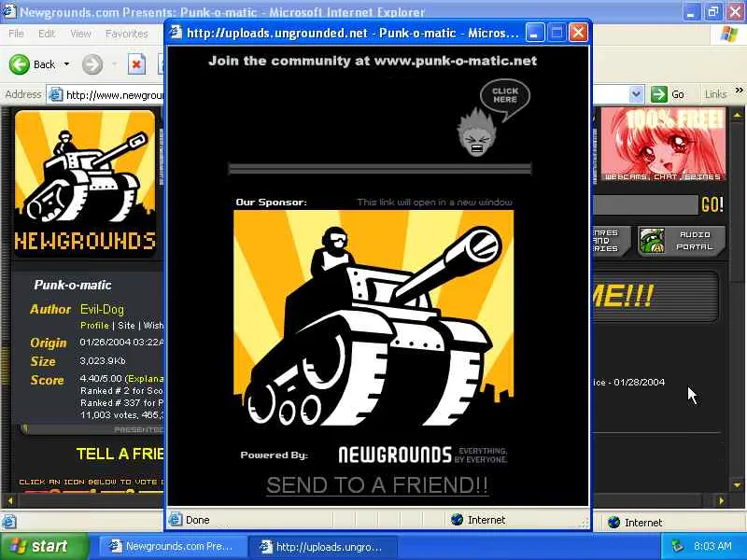
Task: Click the Newgrounds Powered By logo
Action: (x=423, y=455)
